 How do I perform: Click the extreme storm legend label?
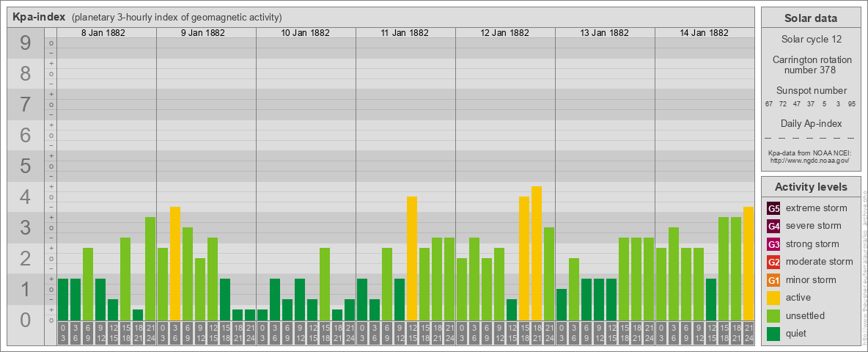coord(817,208)
